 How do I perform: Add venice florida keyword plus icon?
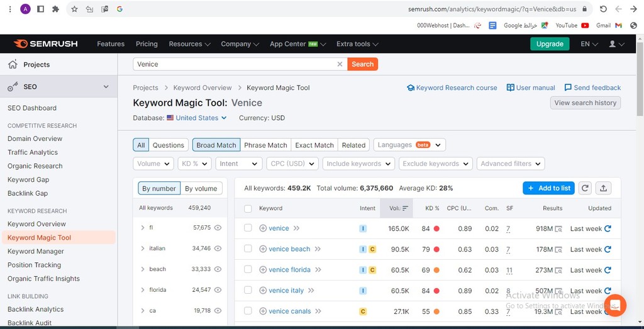tap(263, 270)
